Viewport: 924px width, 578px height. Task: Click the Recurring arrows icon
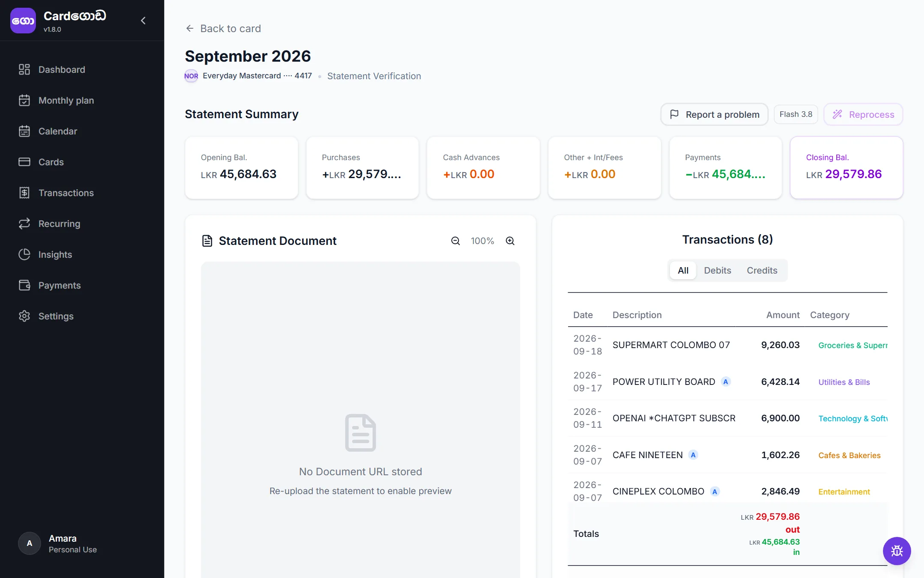[24, 223]
